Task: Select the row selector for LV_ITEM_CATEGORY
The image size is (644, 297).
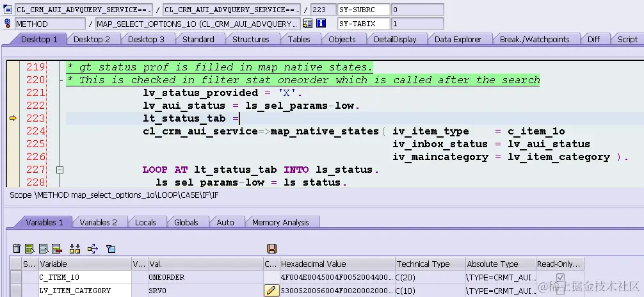Action: tap(16, 291)
